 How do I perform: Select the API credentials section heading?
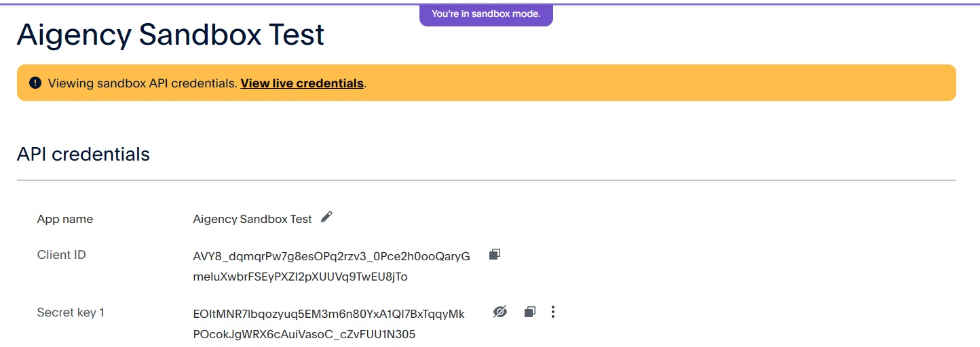tap(83, 155)
